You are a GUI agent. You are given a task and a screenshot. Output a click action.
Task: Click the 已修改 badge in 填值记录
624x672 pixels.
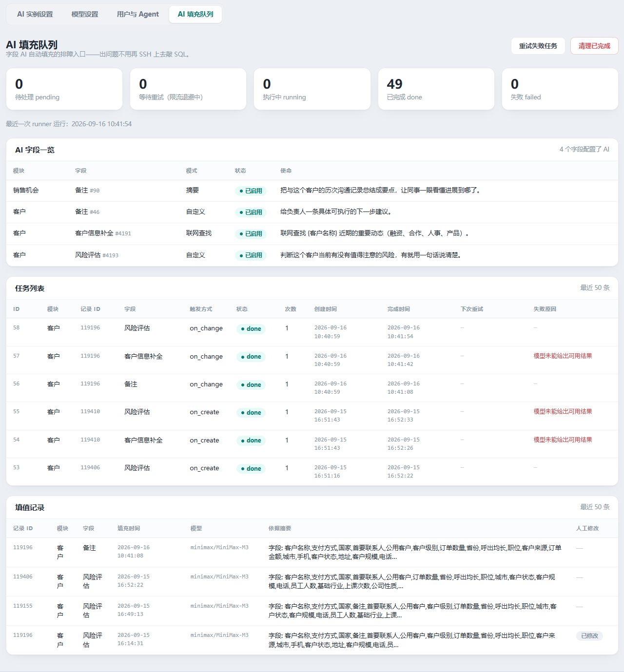click(x=589, y=636)
